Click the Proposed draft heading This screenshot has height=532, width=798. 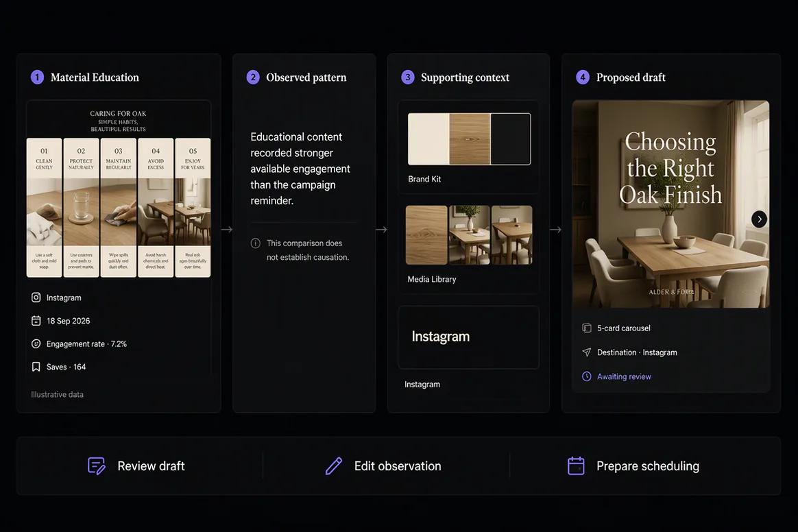631,77
